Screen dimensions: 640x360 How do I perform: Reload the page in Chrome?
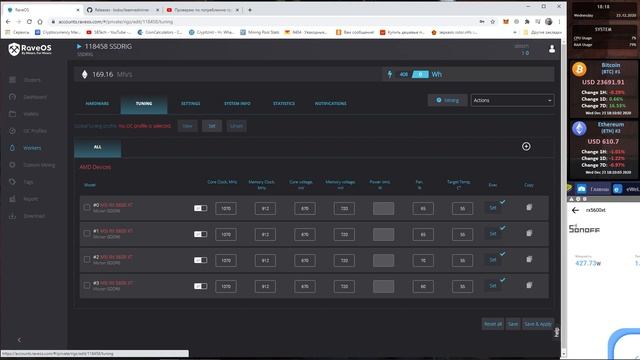pyautogui.click(x=29, y=22)
